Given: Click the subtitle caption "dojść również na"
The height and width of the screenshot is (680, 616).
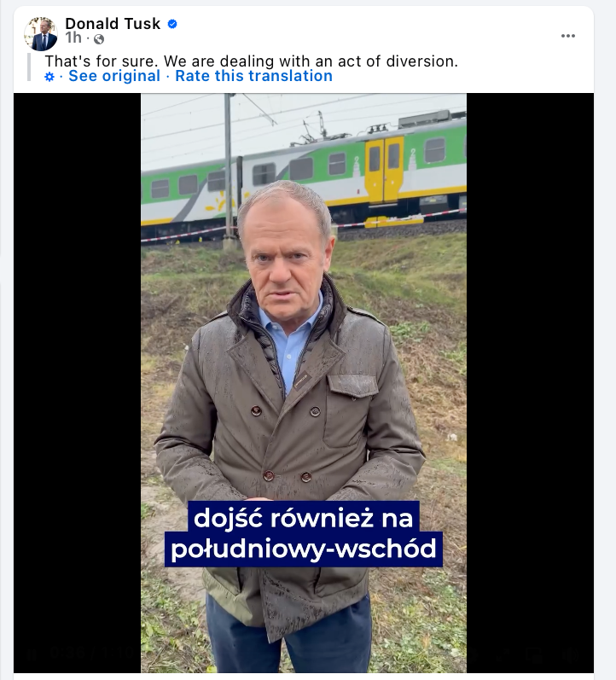Looking at the screenshot, I should pos(303,517).
